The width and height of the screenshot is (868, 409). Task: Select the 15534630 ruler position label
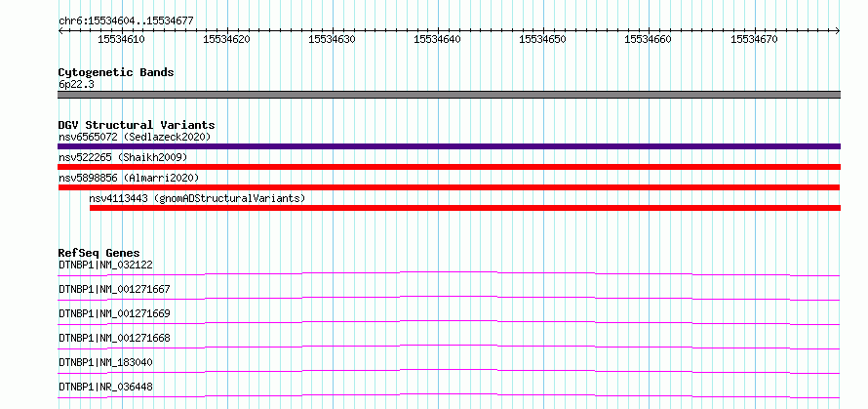pyautogui.click(x=333, y=39)
